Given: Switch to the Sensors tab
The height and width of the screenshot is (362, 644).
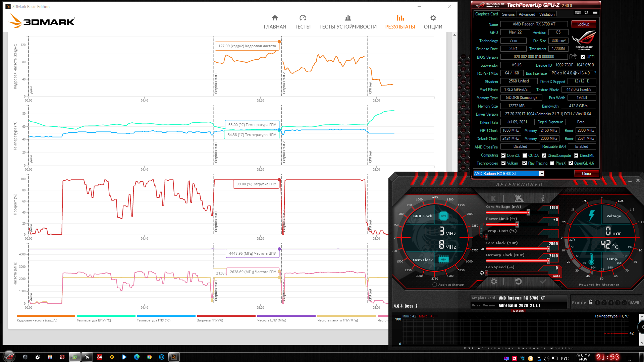Looking at the screenshot, I should [508, 14].
